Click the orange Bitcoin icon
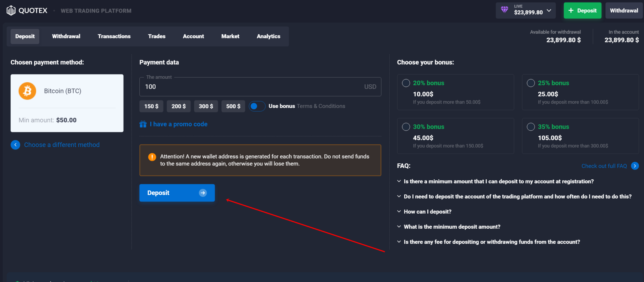The height and width of the screenshot is (282, 644). tap(27, 91)
